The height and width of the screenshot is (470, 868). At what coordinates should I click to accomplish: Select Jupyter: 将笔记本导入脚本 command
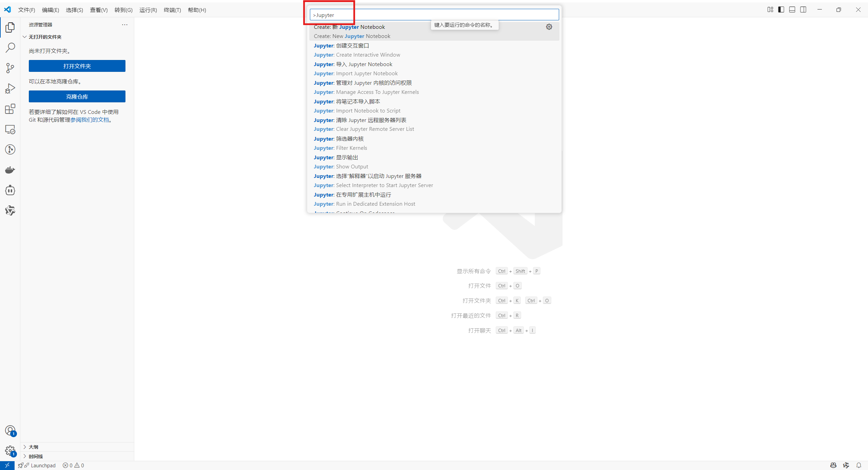[x=434, y=106]
